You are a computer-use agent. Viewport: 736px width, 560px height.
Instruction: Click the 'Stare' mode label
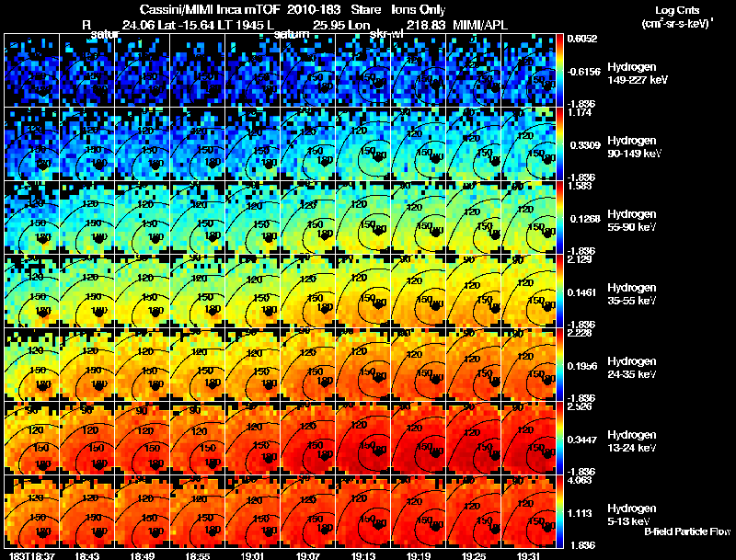coord(365,9)
